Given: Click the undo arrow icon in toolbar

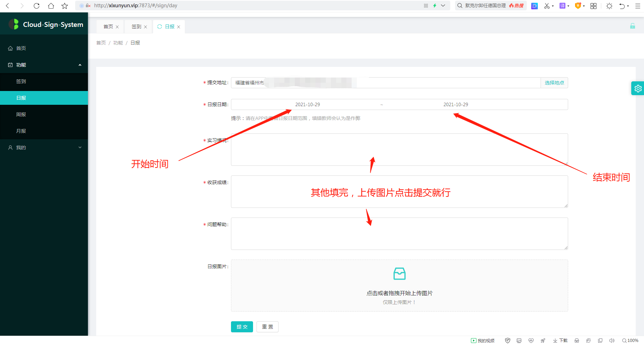Looking at the screenshot, I should pyautogui.click(x=622, y=6).
